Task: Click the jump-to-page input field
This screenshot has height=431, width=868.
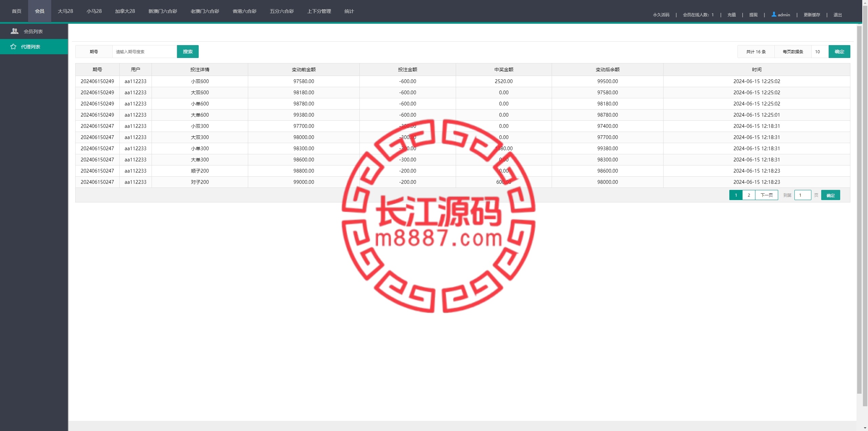Action: 803,195
